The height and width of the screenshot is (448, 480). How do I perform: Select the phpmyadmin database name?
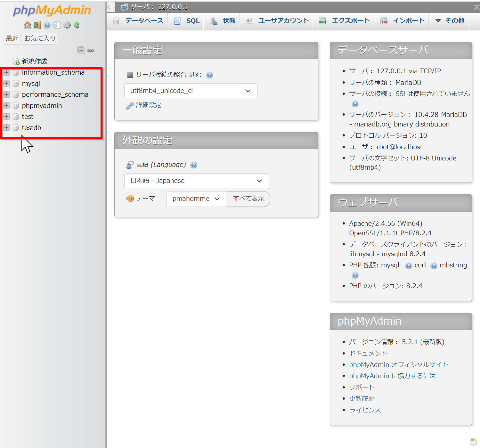coord(42,106)
